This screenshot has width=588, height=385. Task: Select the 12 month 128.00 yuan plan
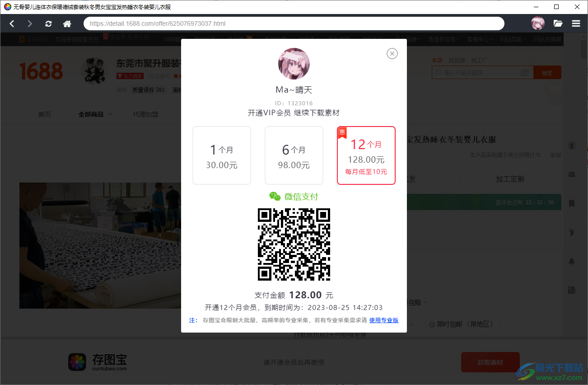[366, 155]
